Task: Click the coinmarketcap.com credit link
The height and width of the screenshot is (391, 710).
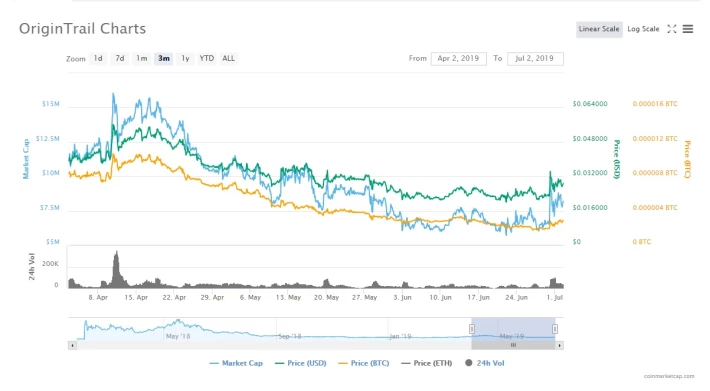Action: (x=669, y=376)
